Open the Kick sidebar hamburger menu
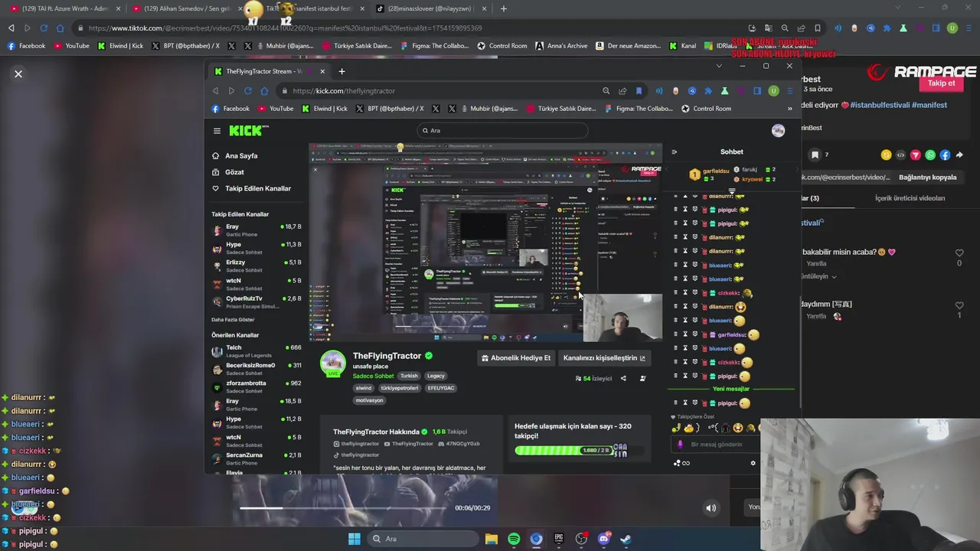 [x=217, y=131]
